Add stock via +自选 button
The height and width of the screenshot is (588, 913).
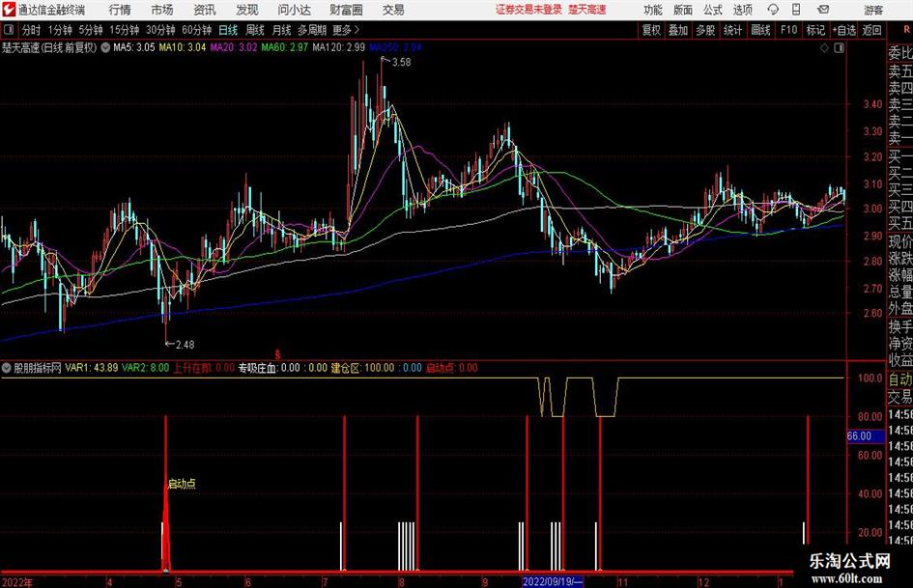(843, 30)
